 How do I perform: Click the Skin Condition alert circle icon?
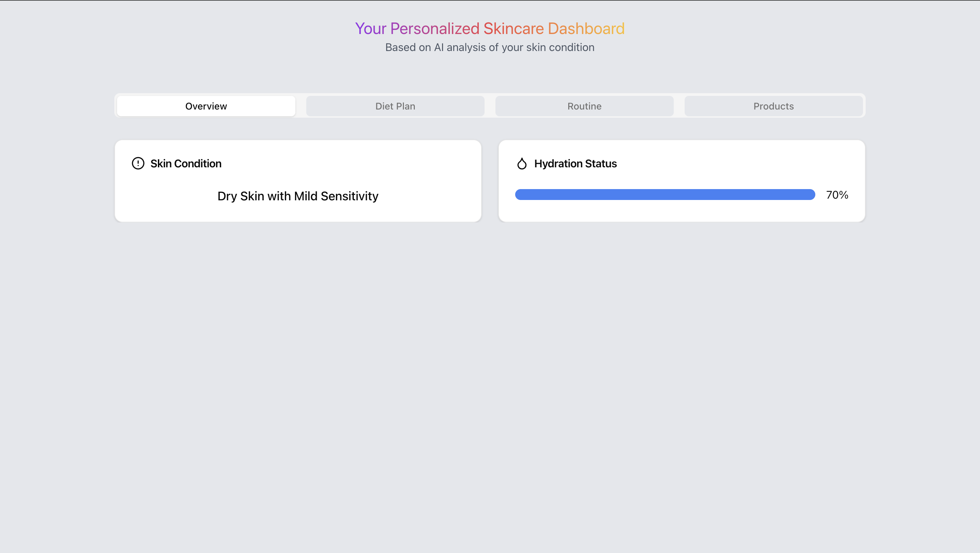(x=138, y=164)
